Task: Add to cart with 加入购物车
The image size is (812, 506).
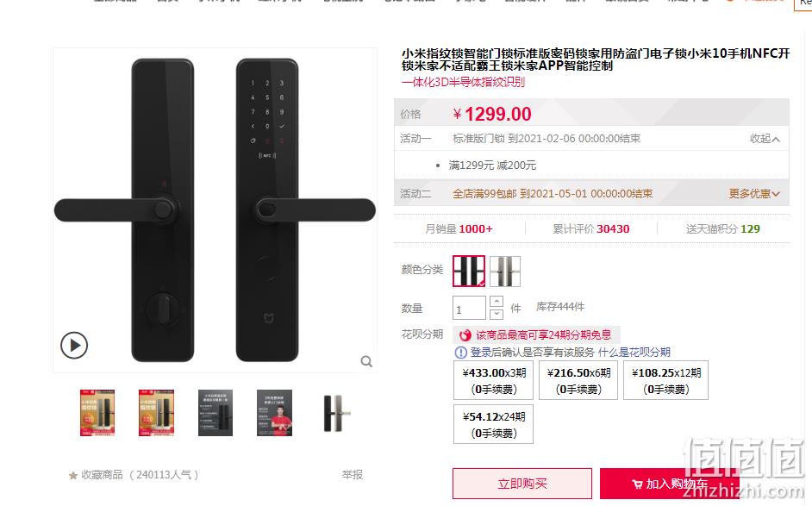Action: (x=670, y=484)
